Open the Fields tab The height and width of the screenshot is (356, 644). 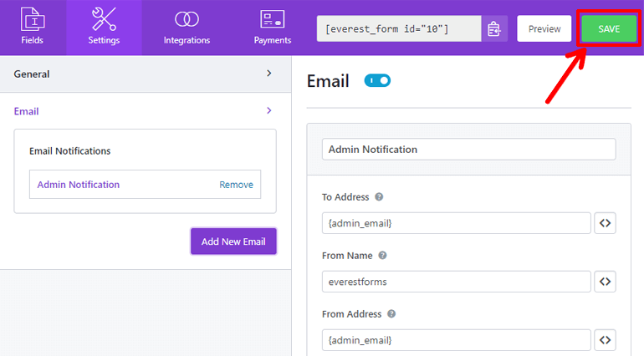pos(33,28)
